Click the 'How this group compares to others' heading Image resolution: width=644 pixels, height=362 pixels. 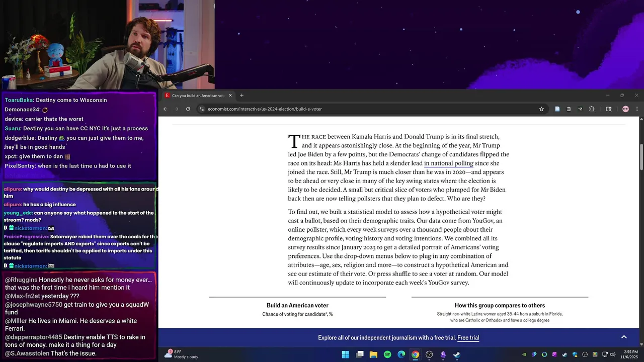(x=500, y=306)
